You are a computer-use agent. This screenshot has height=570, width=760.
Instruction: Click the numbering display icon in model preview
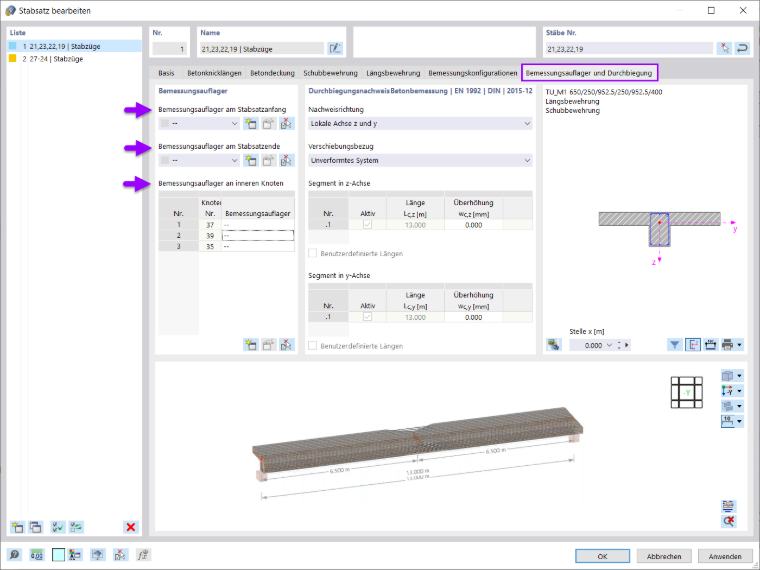click(728, 421)
